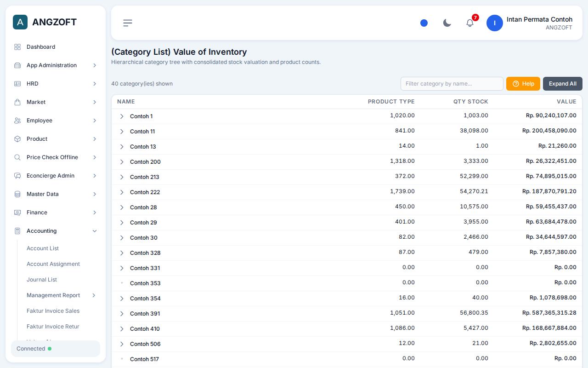The image size is (588, 368).
Task: Open the notifications bell
Action: pyautogui.click(x=470, y=23)
